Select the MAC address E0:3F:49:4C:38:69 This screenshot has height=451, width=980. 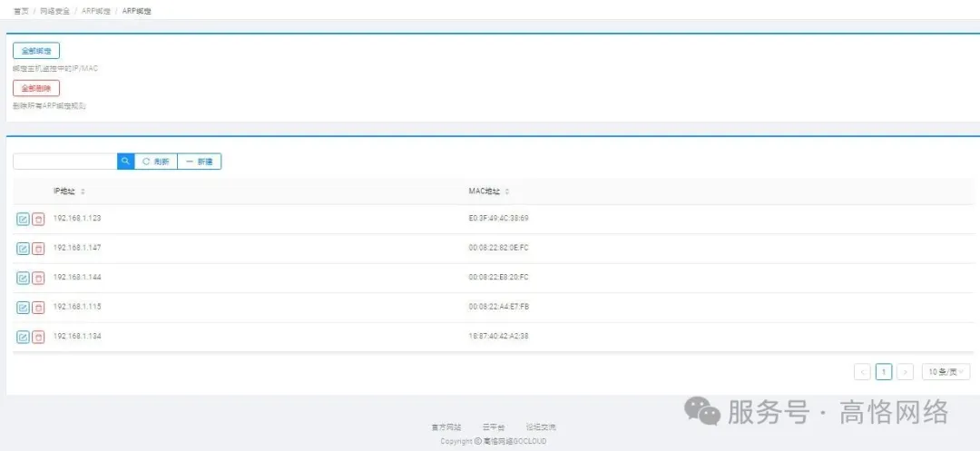point(499,218)
